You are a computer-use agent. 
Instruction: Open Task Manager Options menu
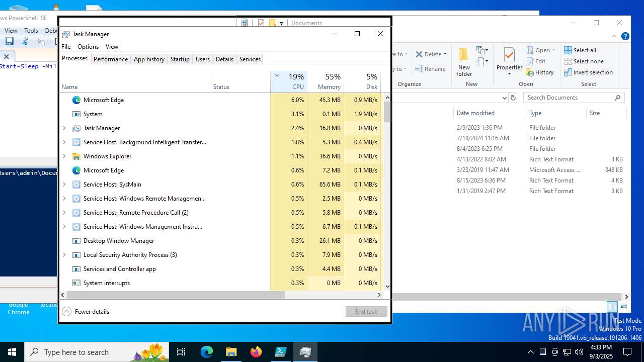tap(88, 47)
